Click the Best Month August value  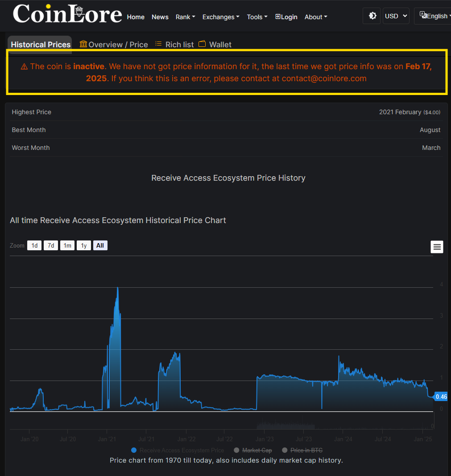click(430, 130)
